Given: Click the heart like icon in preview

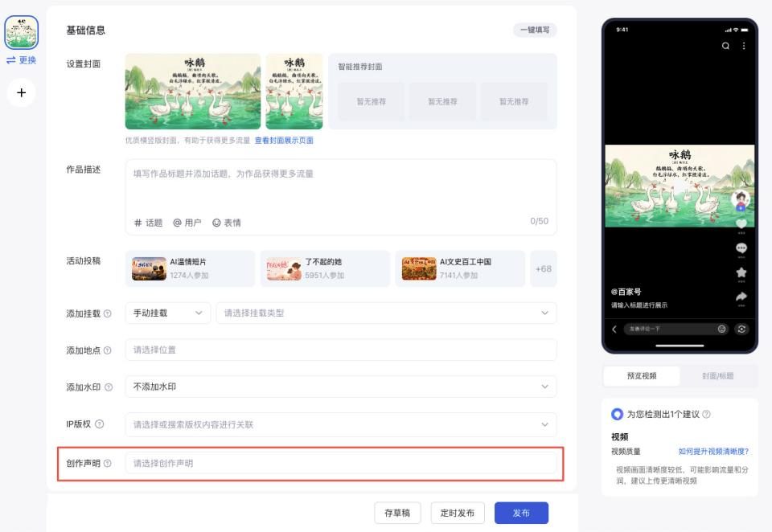Looking at the screenshot, I should point(741,224).
